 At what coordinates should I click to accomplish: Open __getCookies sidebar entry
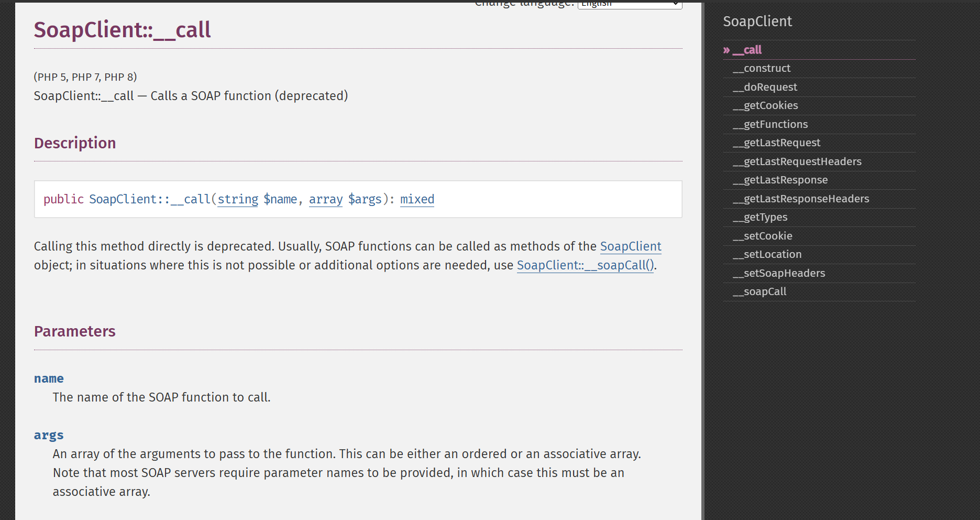(765, 105)
